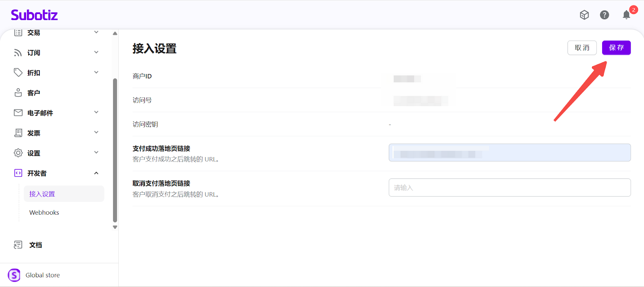The width and height of the screenshot is (644, 287).
Task: Click the 取消 cancel button
Action: tap(582, 48)
